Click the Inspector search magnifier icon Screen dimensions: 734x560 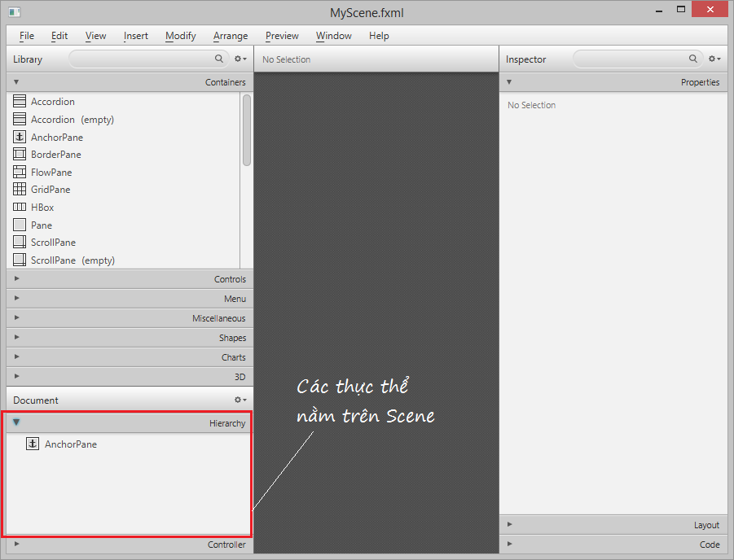pos(693,59)
